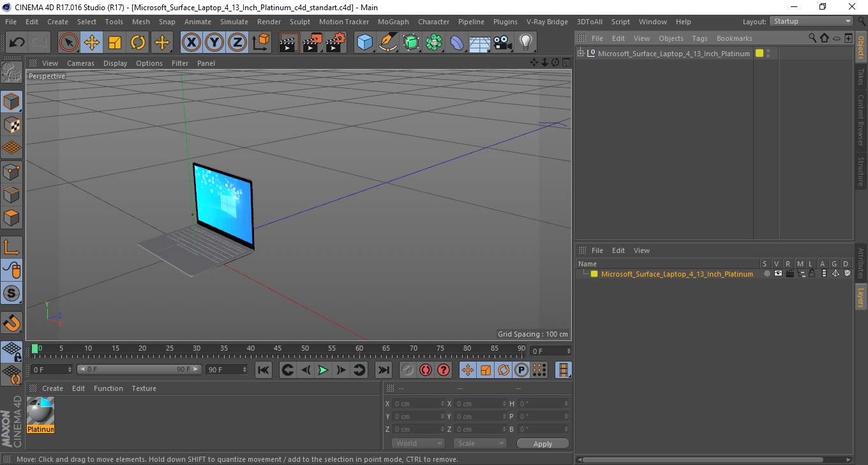Toggle Rotation keyframe recording

(x=504, y=370)
